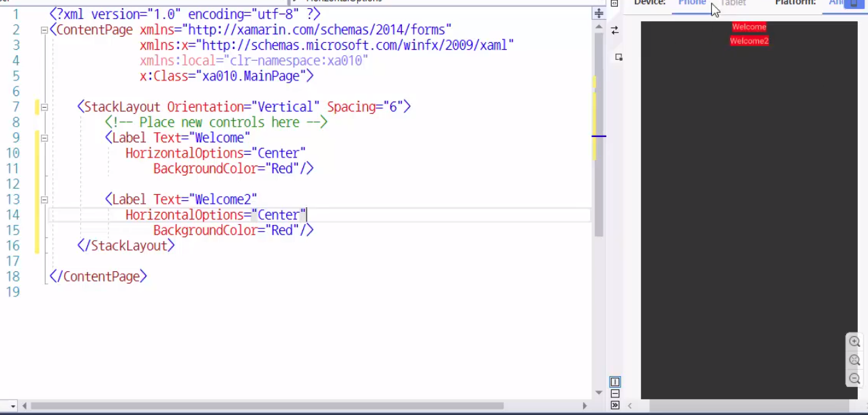Click "Center" value on line 14
Screen dimensions: 868x415
pyautogui.click(x=278, y=215)
